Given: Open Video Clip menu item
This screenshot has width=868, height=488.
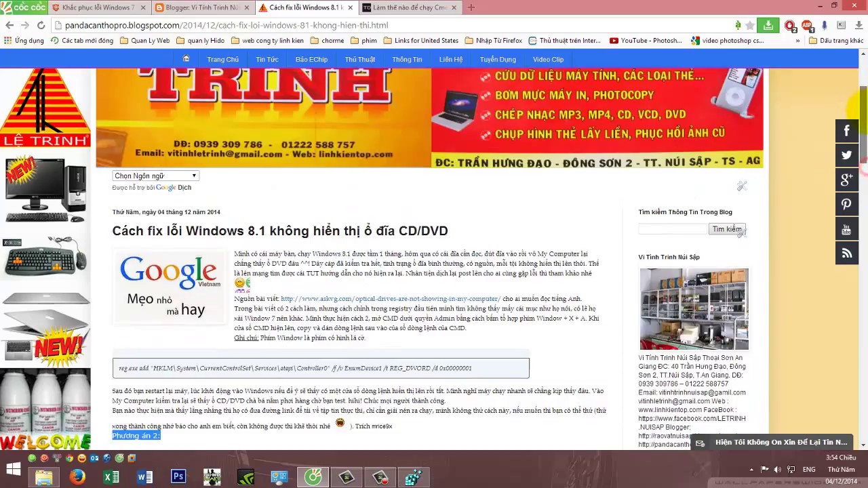Looking at the screenshot, I should click(x=548, y=60).
